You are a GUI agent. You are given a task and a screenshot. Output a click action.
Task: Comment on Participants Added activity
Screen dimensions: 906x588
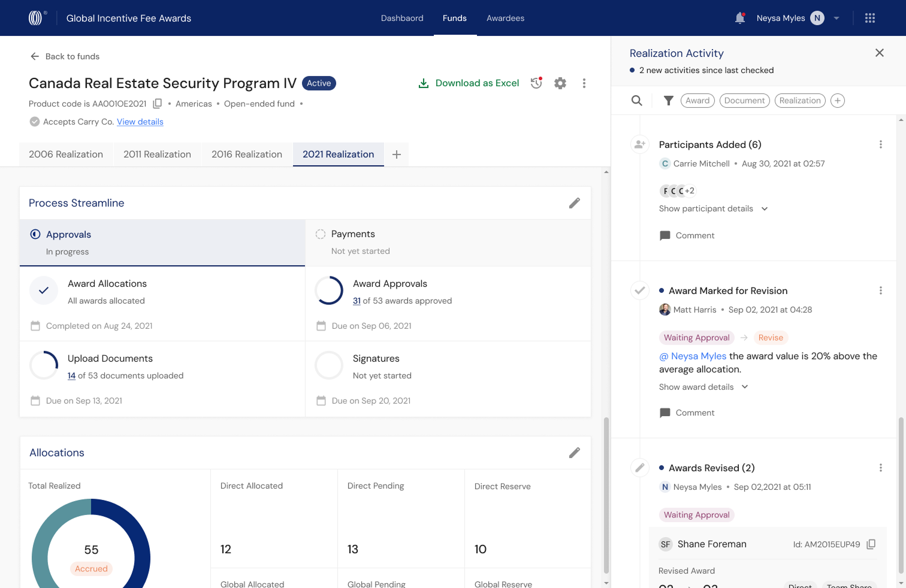687,235
